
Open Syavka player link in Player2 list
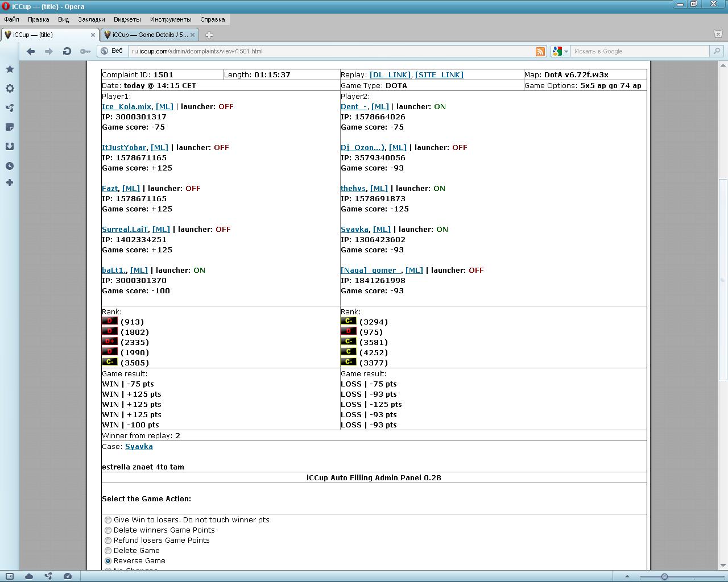354,230
